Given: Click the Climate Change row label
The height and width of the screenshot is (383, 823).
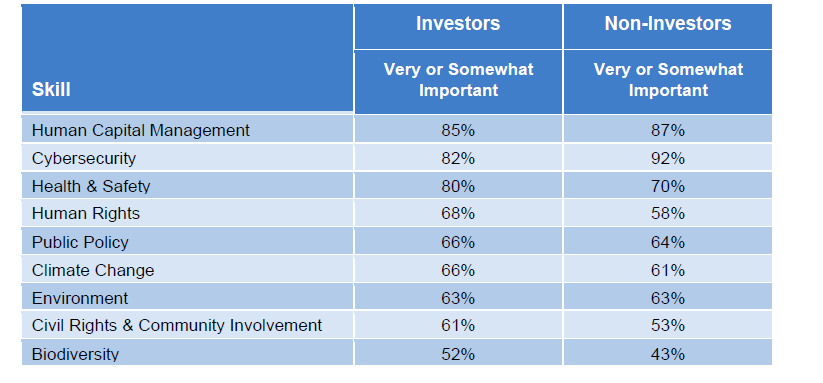Looking at the screenshot, I should [93, 270].
